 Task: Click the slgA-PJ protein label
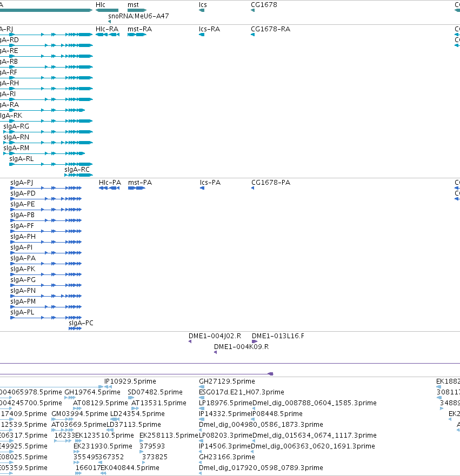pos(22,183)
